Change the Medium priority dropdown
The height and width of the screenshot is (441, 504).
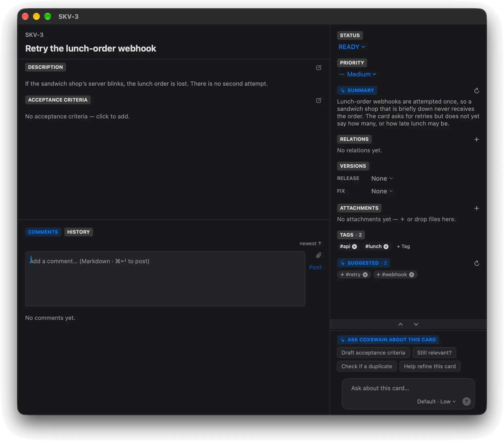point(357,74)
